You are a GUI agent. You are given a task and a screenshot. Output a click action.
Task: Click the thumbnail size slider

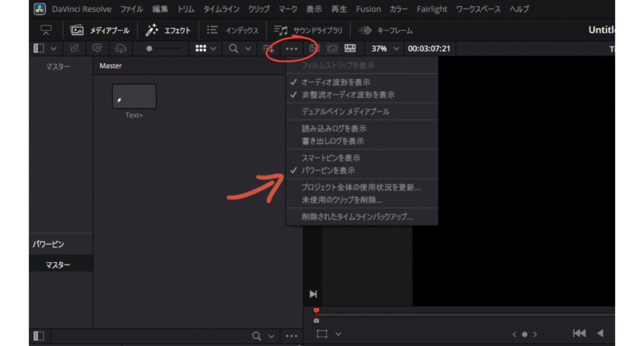click(164, 48)
